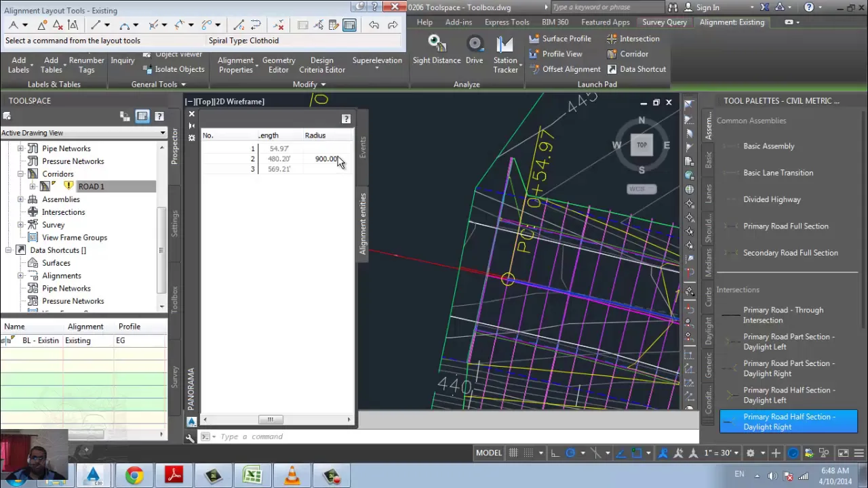
Task: Toggle polar tracking in status bar
Action: (570, 453)
